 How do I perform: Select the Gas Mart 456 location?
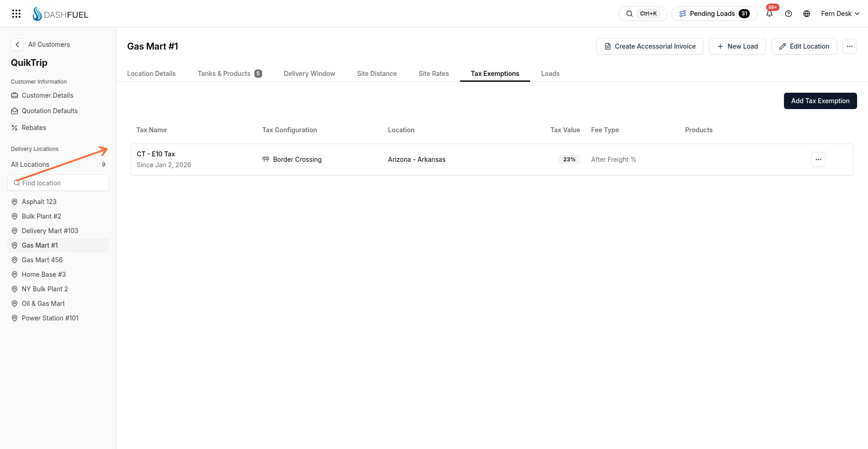coord(58,260)
